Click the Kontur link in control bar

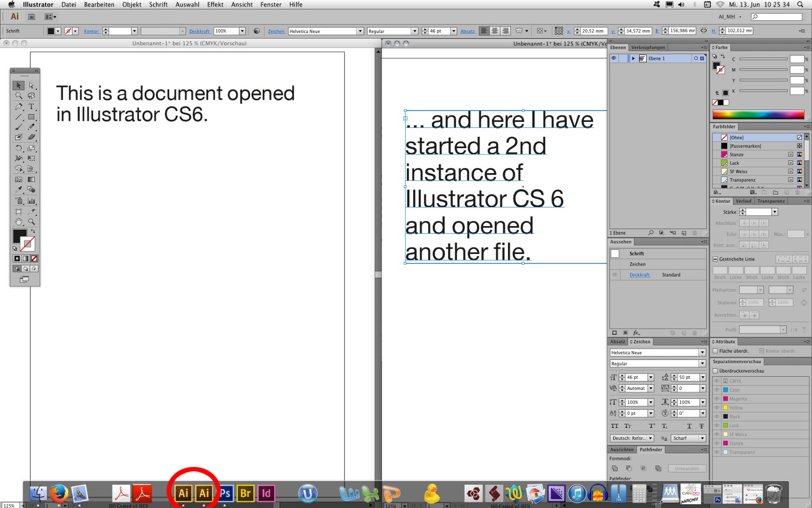pyautogui.click(x=92, y=32)
